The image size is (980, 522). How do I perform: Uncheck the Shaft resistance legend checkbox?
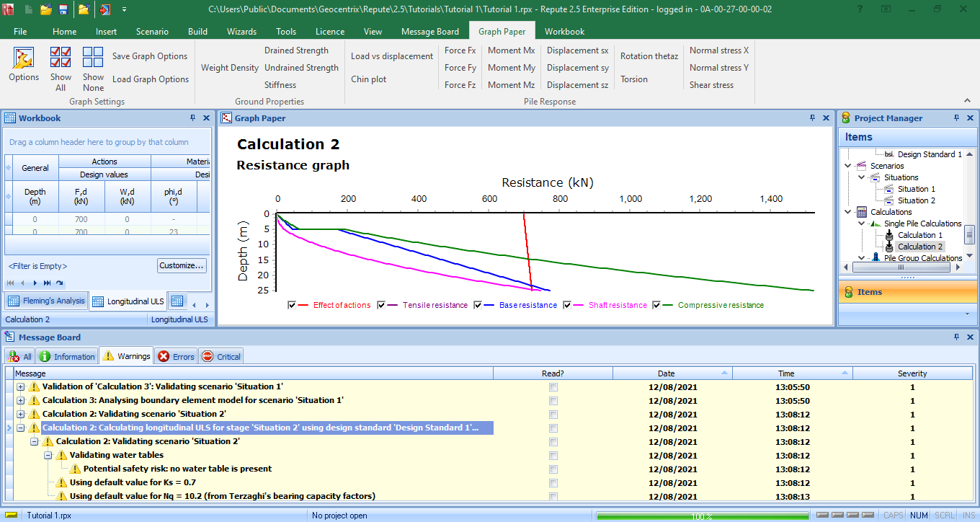pyautogui.click(x=567, y=306)
